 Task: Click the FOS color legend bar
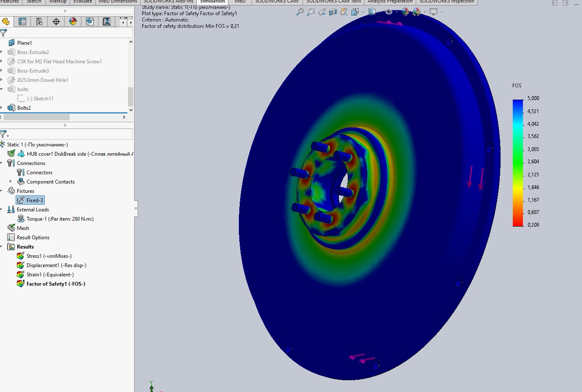tap(518, 163)
